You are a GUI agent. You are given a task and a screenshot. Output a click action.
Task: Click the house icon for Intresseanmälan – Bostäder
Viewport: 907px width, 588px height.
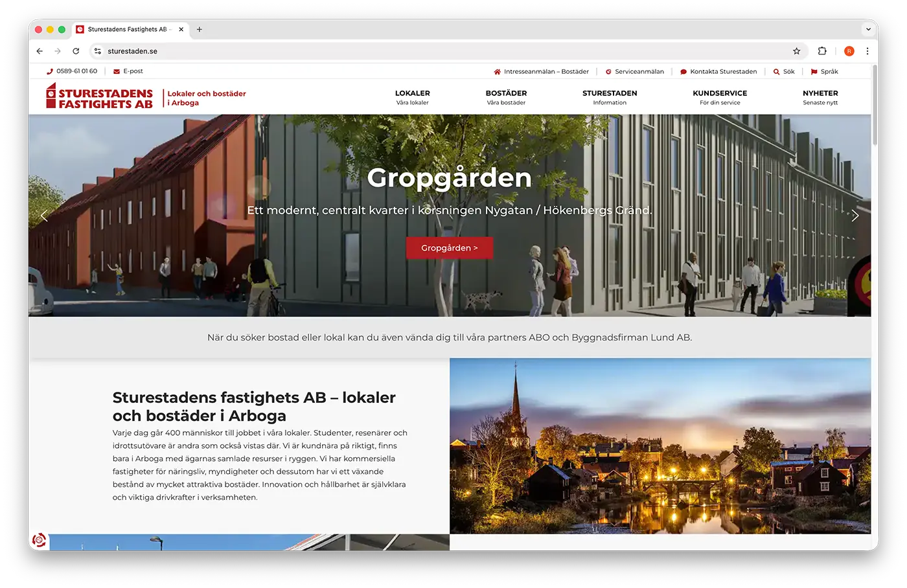(498, 72)
